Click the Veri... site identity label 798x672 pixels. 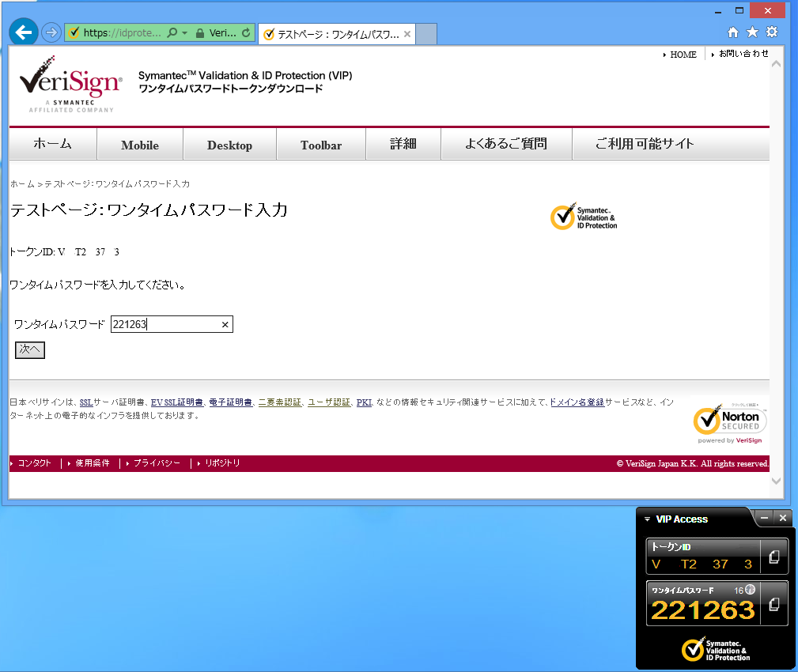(x=222, y=33)
